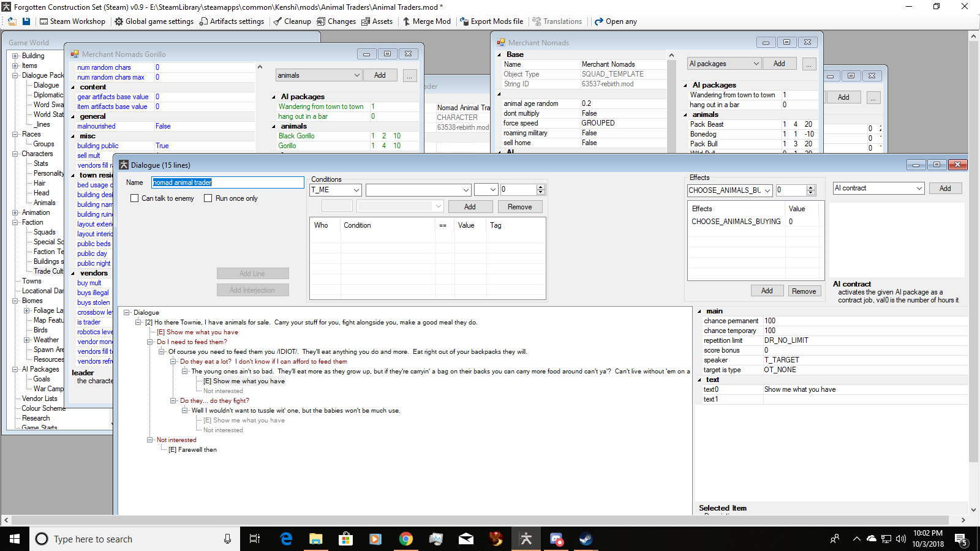Select the '[E] Farewell then' dialogue line
Image resolution: width=980 pixels, height=551 pixels.
click(x=192, y=449)
